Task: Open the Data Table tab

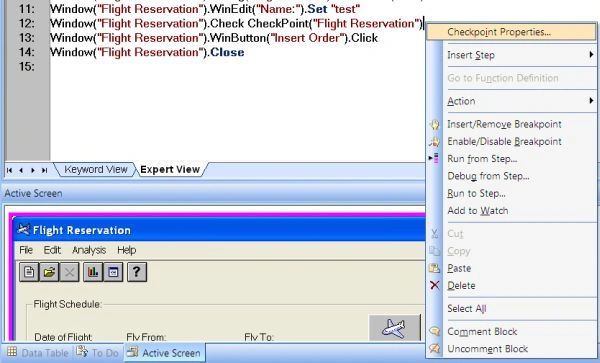Action: 38,353
